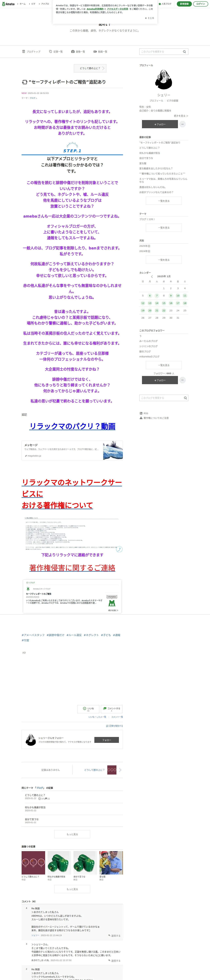Click the magnify icon on the embedded document image
The image size is (210, 980).
(x=119, y=549)
